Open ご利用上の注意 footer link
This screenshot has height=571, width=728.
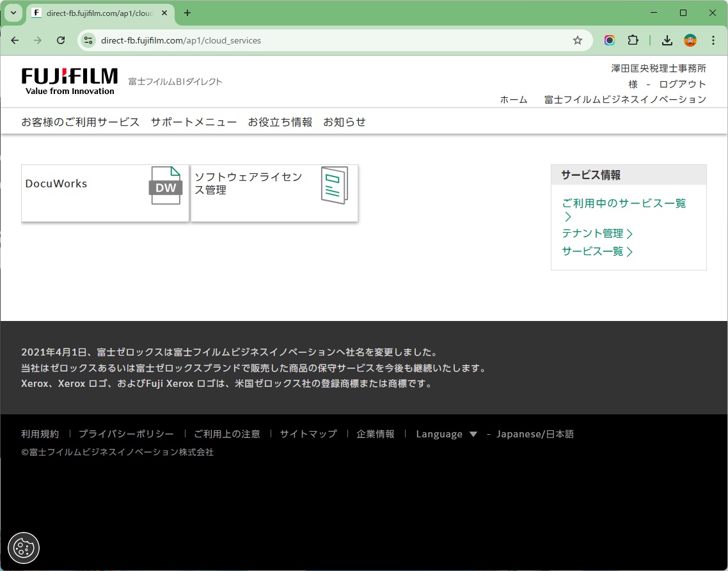[x=227, y=434]
